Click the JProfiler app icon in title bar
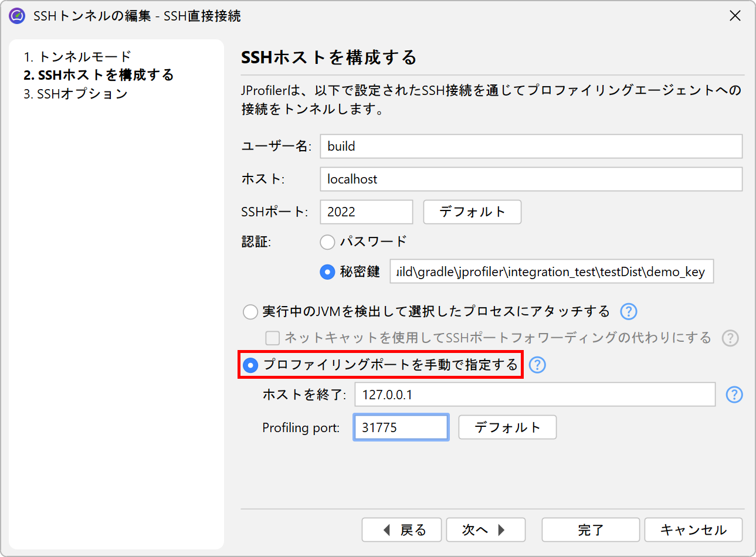This screenshot has height=557, width=756. [17, 16]
